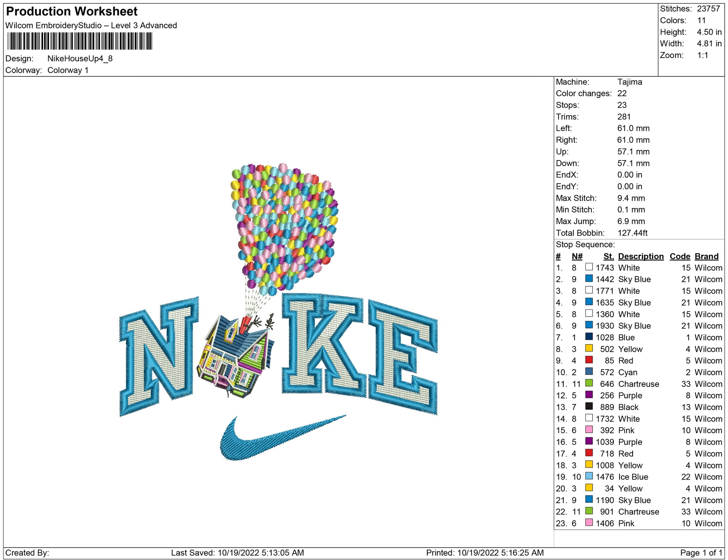Click the St. column header
Screen dimensions: 728x560
pyautogui.click(x=608, y=256)
